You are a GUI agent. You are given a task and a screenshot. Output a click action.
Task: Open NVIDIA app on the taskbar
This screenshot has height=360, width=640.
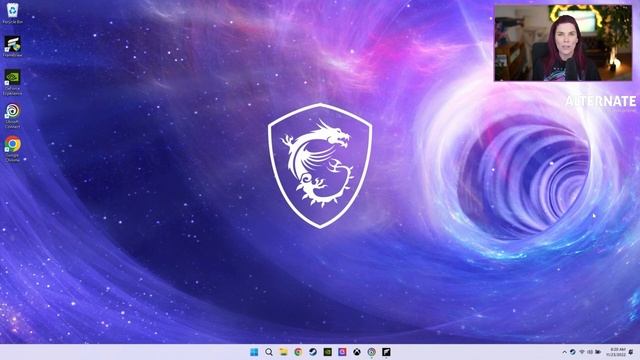point(327,352)
